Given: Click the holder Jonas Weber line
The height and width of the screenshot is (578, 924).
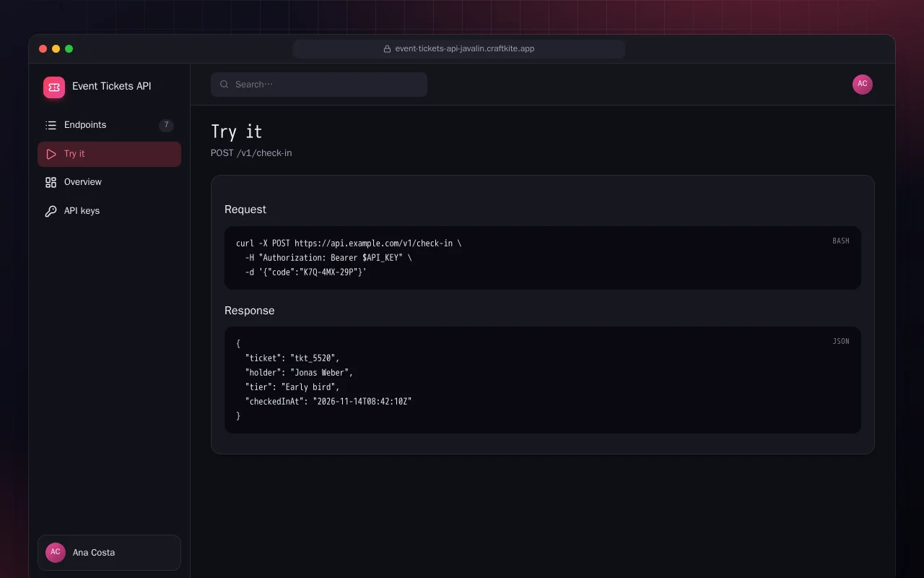Looking at the screenshot, I should pyautogui.click(x=299, y=373).
